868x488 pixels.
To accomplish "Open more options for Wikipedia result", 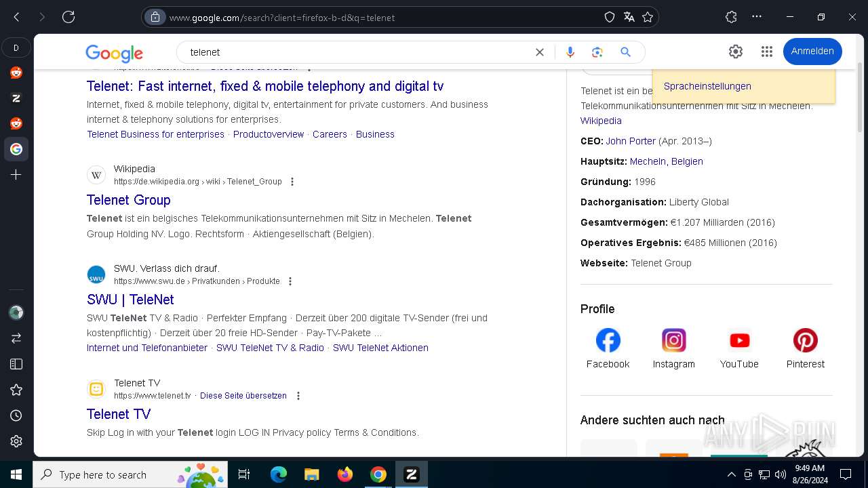I will tap(292, 182).
